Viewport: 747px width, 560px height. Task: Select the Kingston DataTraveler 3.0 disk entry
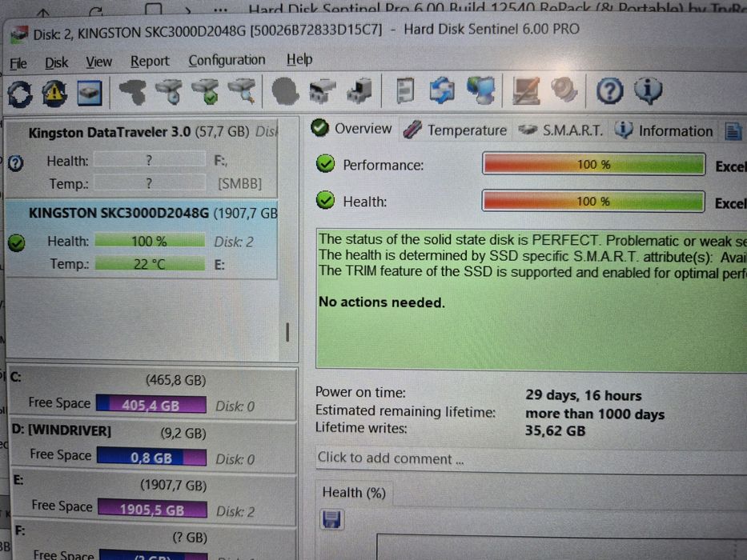point(142,158)
